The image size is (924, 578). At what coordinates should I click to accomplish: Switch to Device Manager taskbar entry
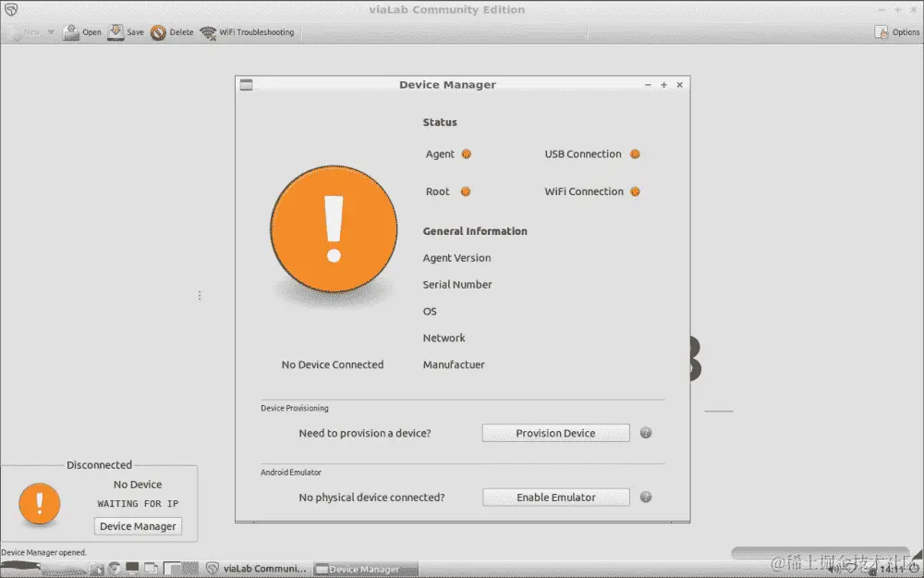coord(365,569)
